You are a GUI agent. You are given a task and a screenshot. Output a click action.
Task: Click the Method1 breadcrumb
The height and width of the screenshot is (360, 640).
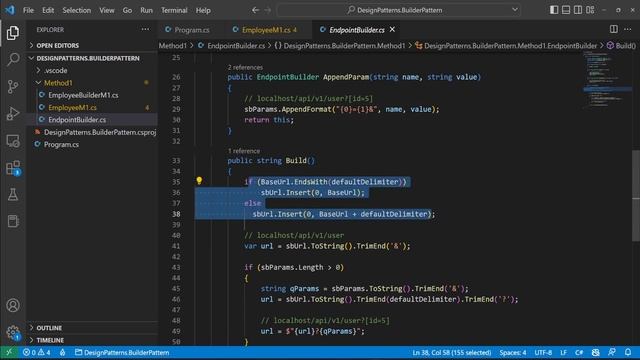pyautogui.click(x=173, y=46)
